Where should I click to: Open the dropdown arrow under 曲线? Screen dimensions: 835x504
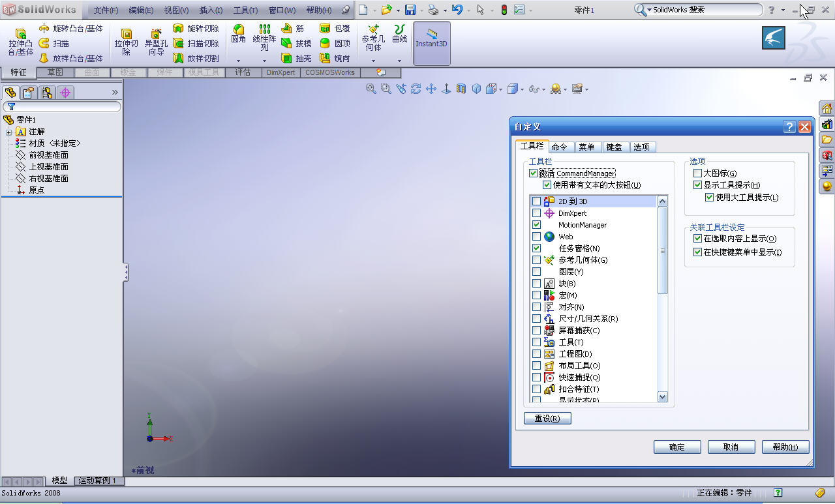tap(399, 61)
